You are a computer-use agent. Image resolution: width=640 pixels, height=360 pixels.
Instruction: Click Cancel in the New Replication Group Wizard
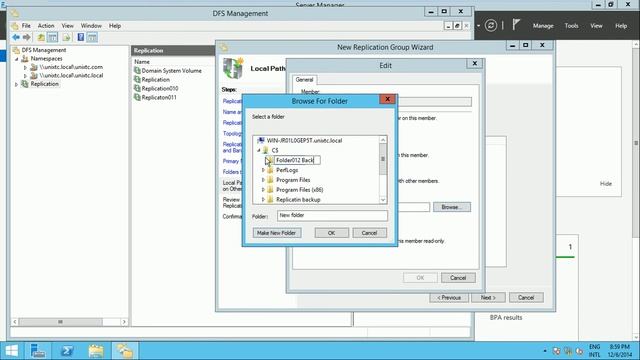tap(526, 298)
